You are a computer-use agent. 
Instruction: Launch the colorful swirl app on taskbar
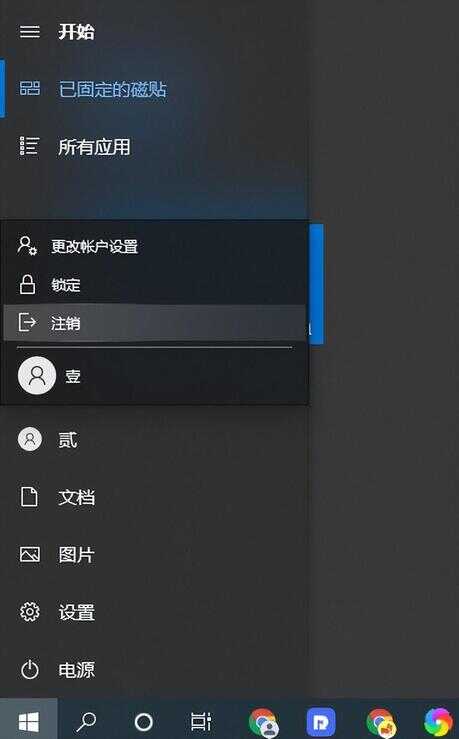pyautogui.click(x=438, y=722)
